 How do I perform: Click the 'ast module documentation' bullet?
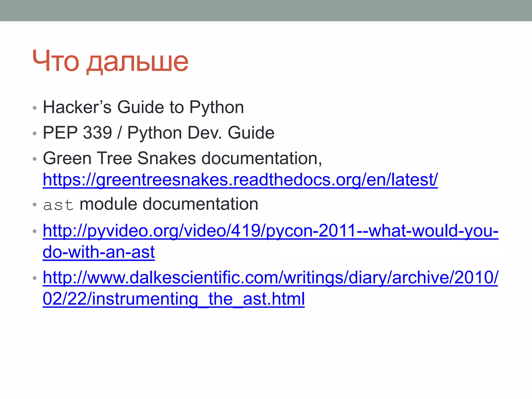[x=151, y=204]
